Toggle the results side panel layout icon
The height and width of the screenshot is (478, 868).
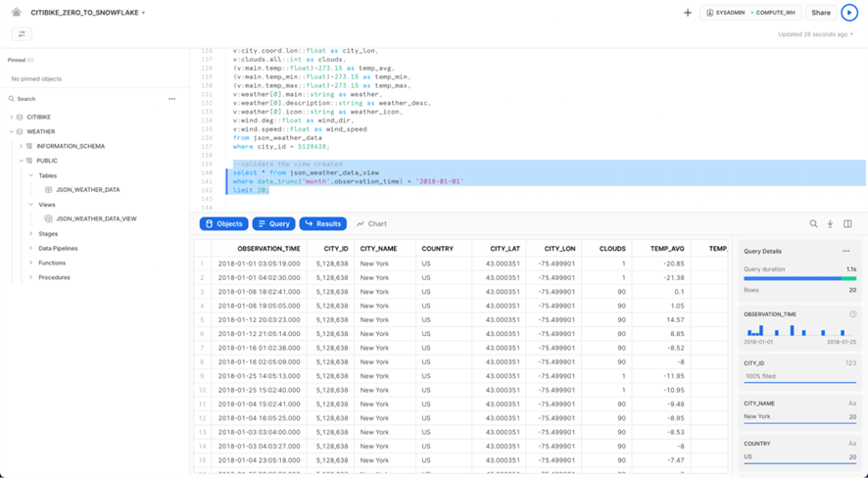[847, 224]
